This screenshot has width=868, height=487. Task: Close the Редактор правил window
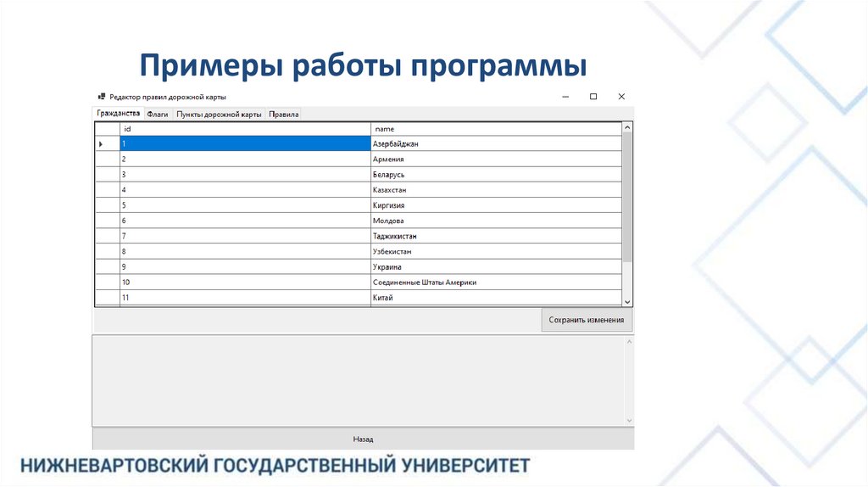tap(621, 97)
